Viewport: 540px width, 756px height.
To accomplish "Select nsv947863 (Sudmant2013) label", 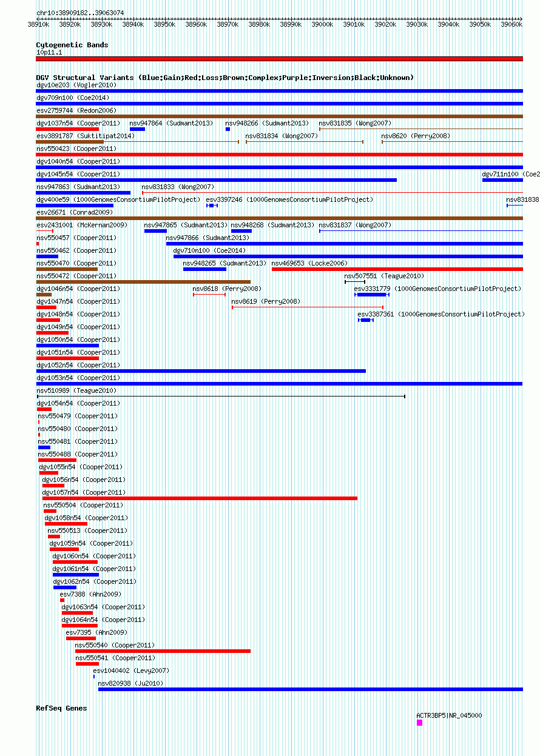I will 78,187.
